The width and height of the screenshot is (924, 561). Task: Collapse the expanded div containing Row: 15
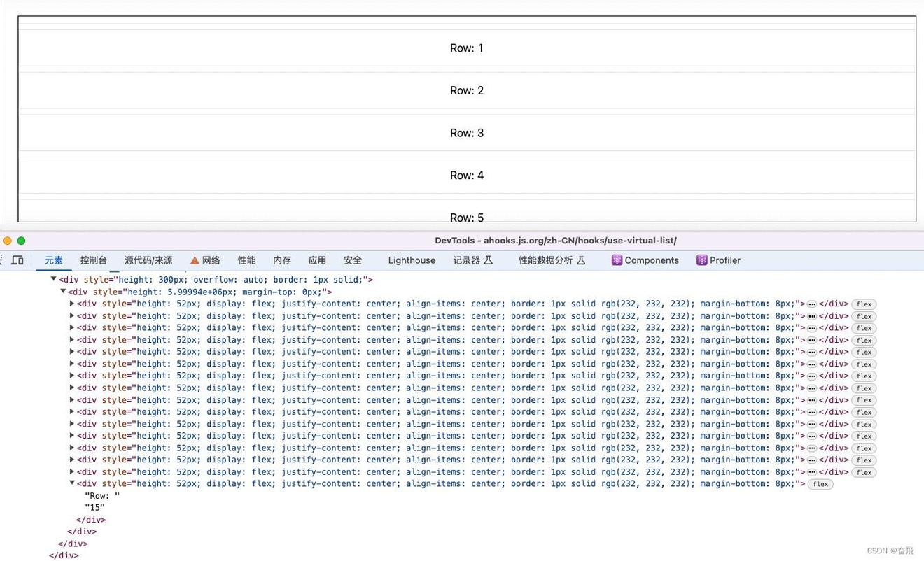72,483
